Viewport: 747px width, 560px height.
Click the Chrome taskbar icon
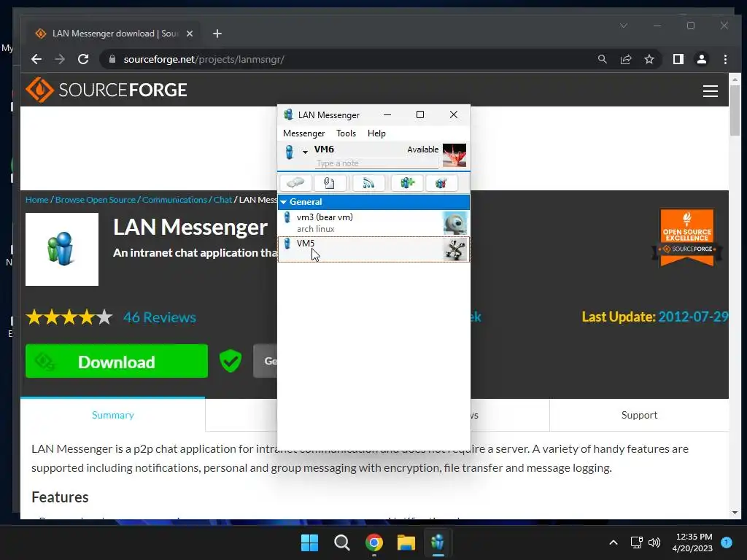[x=374, y=542]
